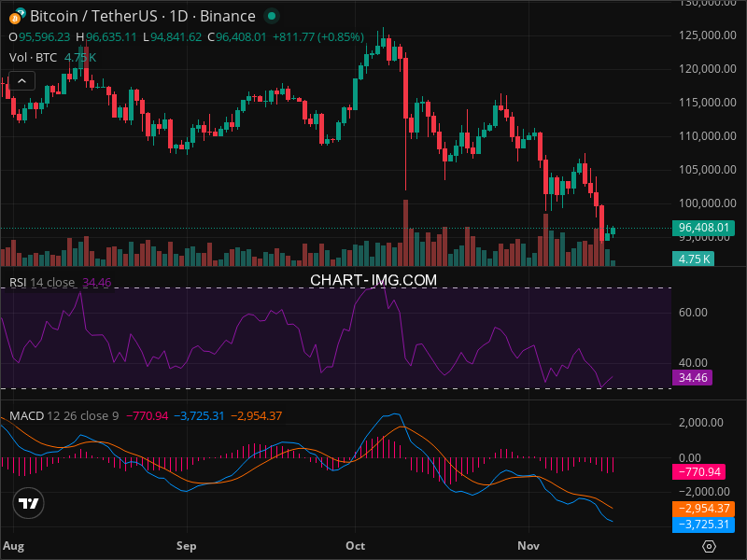The image size is (747, 560).
Task: Select the Vol · BTC indicator label
Action: [x=34, y=57]
